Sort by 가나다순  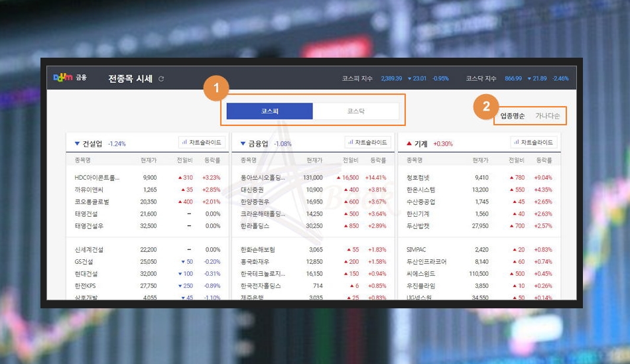547,116
